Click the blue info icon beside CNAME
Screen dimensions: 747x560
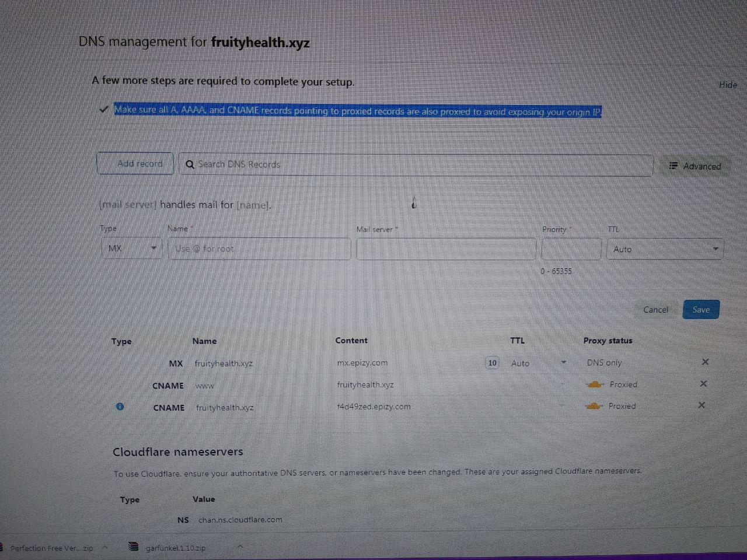coord(120,407)
